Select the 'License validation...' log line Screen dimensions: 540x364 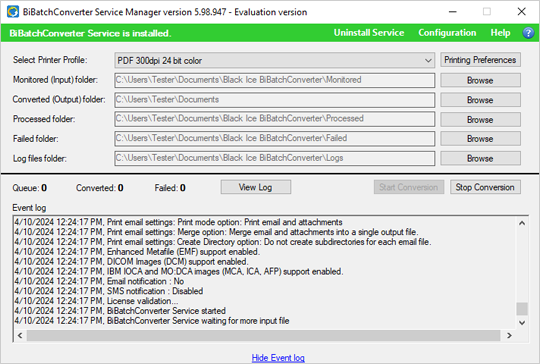pos(96,301)
